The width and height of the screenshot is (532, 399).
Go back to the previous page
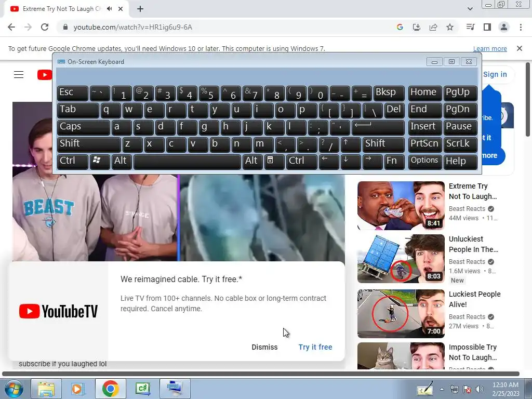click(11, 27)
